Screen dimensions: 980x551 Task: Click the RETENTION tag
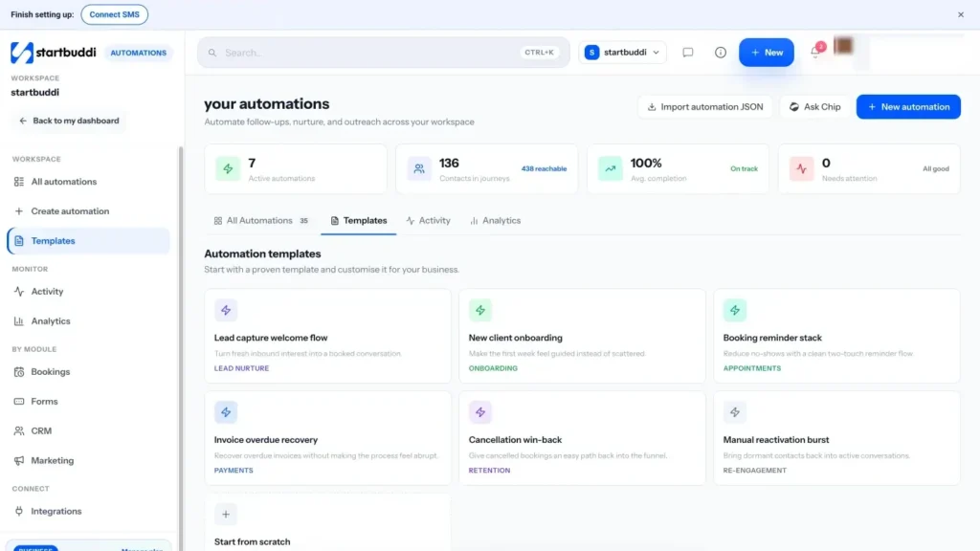click(x=489, y=471)
